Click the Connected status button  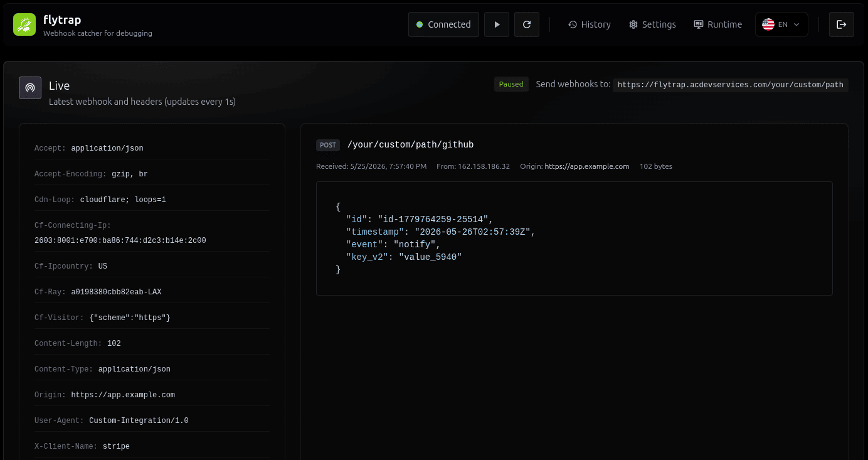pos(443,24)
